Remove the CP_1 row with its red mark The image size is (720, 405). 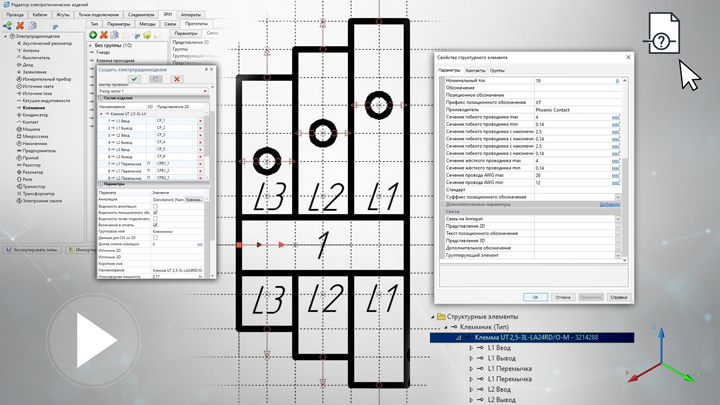[x=200, y=121]
